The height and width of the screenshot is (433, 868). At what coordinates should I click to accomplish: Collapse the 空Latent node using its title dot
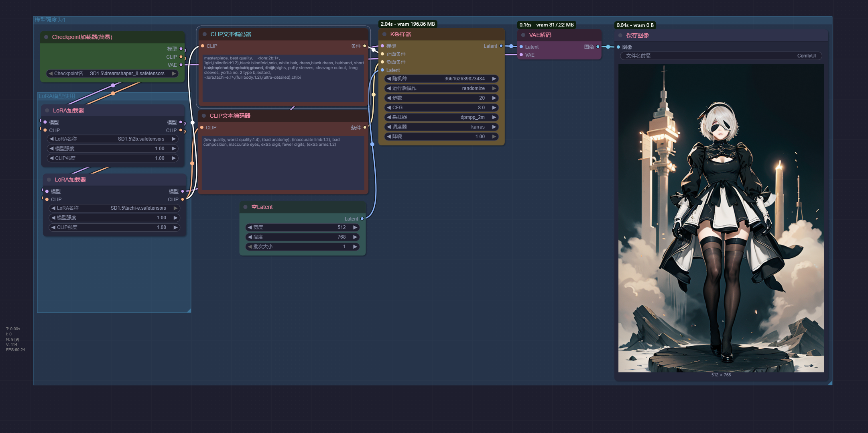245,207
